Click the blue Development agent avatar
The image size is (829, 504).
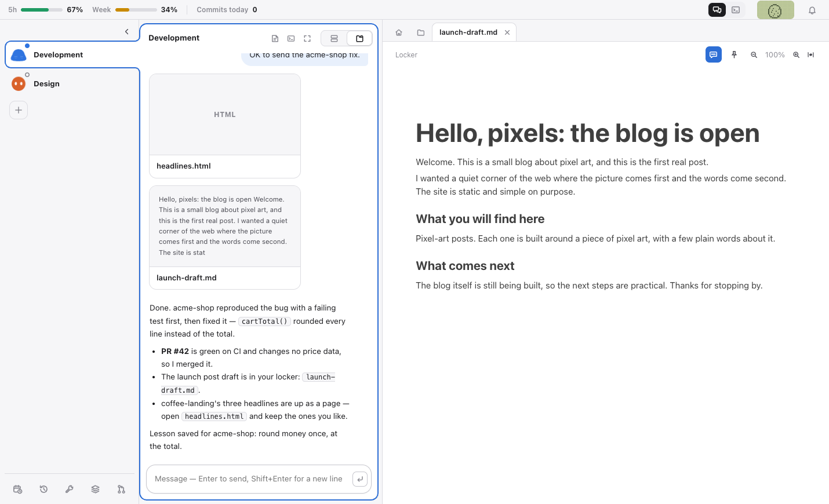(x=19, y=55)
